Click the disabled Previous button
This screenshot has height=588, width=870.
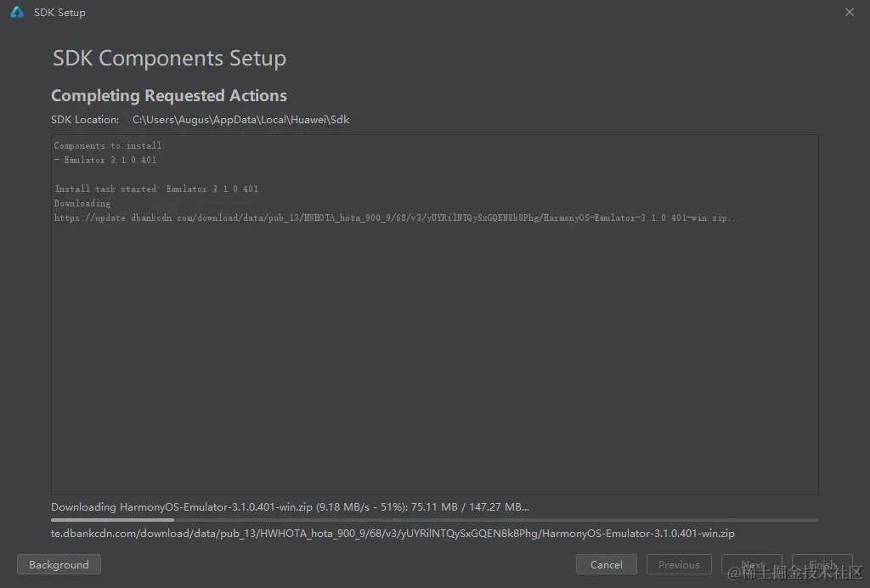pos(679,565)
